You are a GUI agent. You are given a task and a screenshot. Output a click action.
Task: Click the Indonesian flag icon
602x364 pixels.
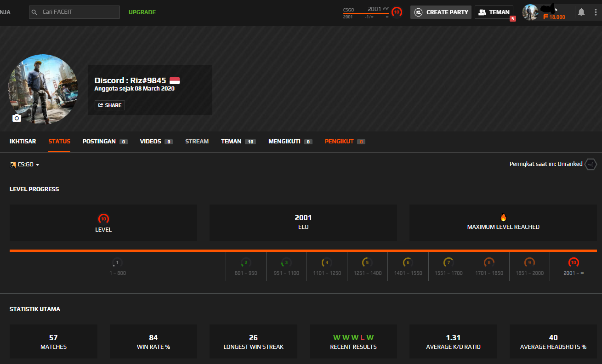(x=175, y=80)
